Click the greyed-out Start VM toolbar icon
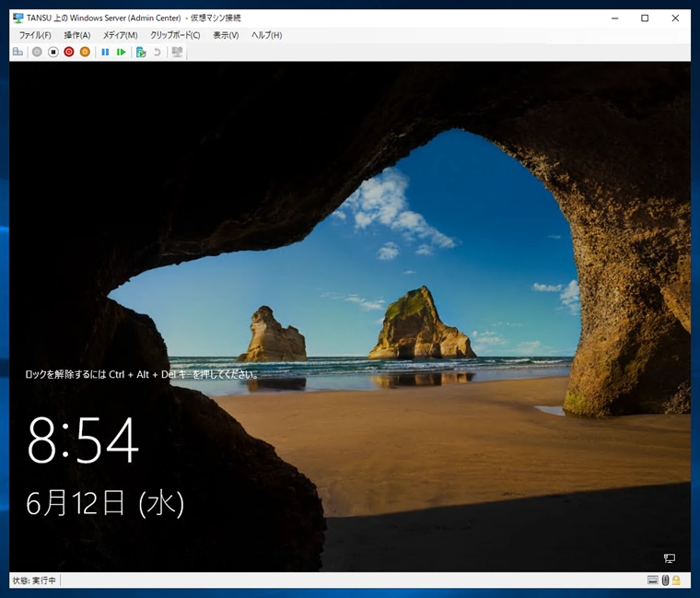 tap(37, 52)
